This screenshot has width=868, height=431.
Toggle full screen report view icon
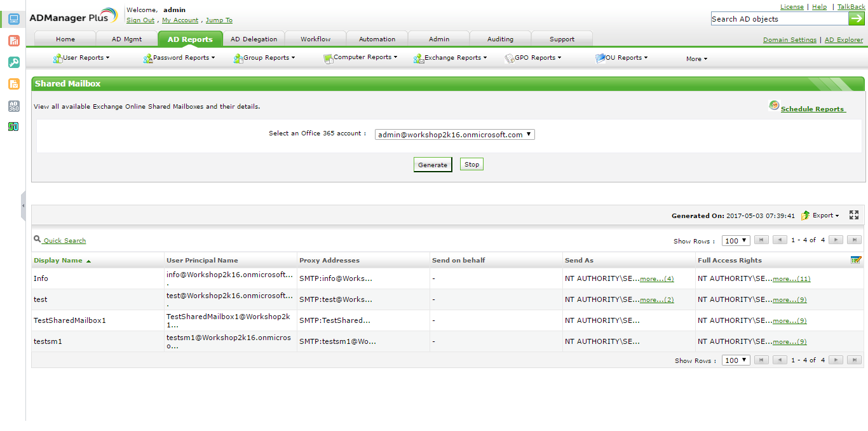click(x=854, y=215)
